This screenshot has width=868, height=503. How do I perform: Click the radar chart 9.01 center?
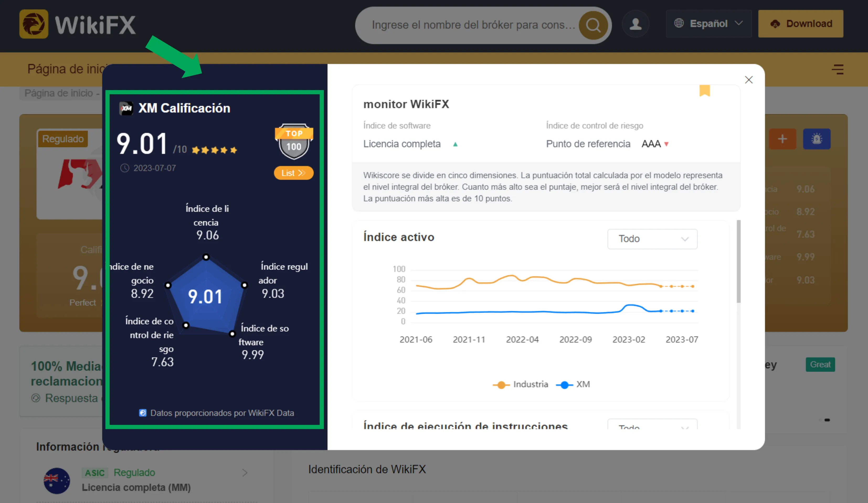pos(205,296)
